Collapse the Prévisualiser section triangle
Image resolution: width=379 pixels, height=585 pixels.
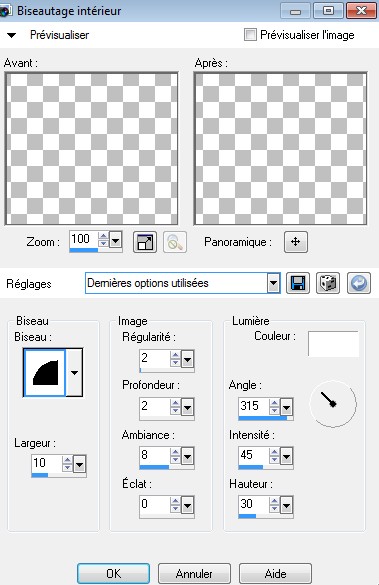tap(12, 35)
